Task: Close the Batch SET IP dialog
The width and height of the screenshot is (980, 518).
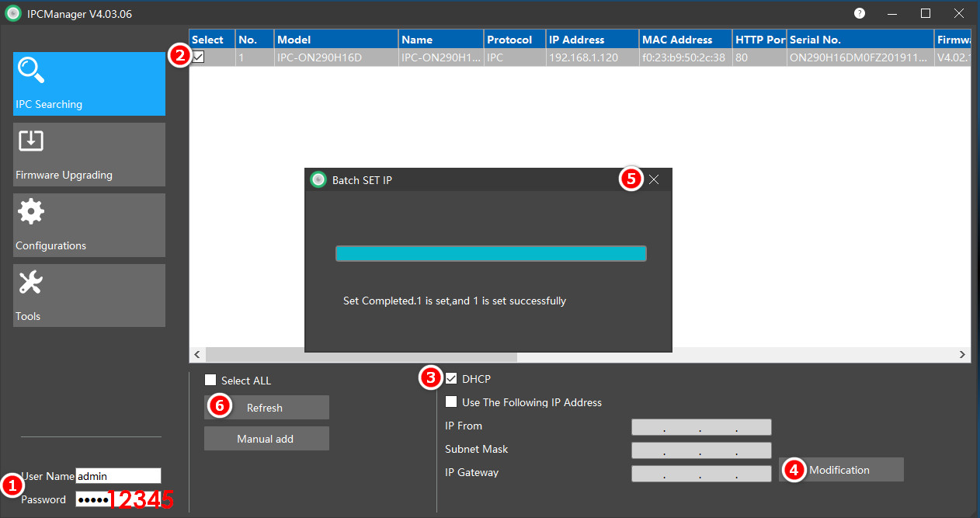Action: click(654, 179)
